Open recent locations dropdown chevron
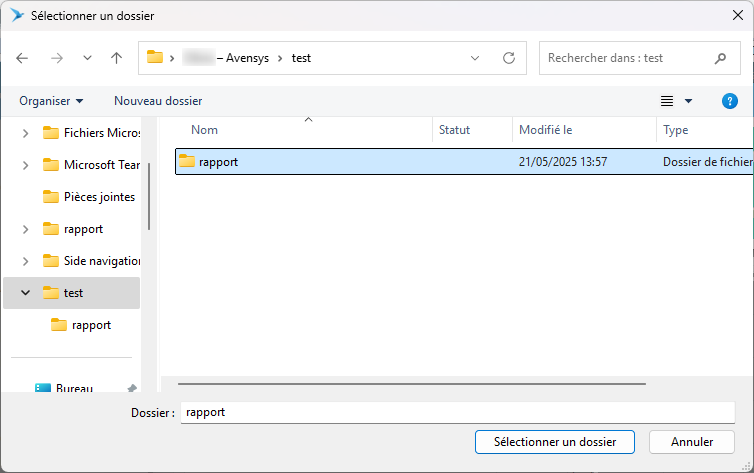The height and width of the screenshot is (473, 754). tap(87, 58)
